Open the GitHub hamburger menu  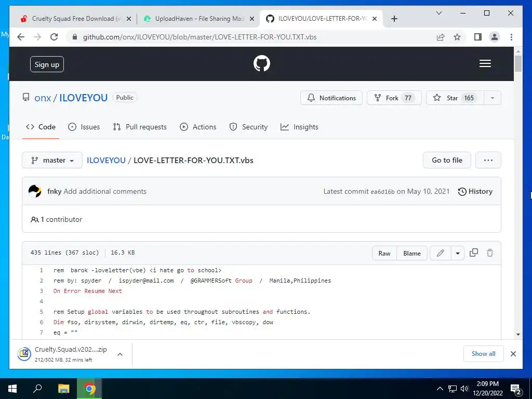(x=485, y=63)
